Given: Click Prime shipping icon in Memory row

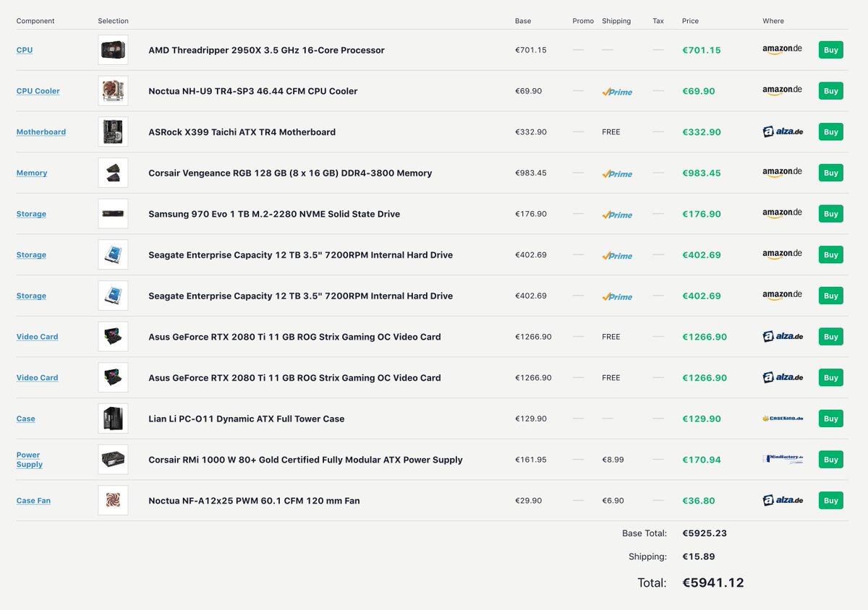Looking at the screenshot, I should 617,173.
